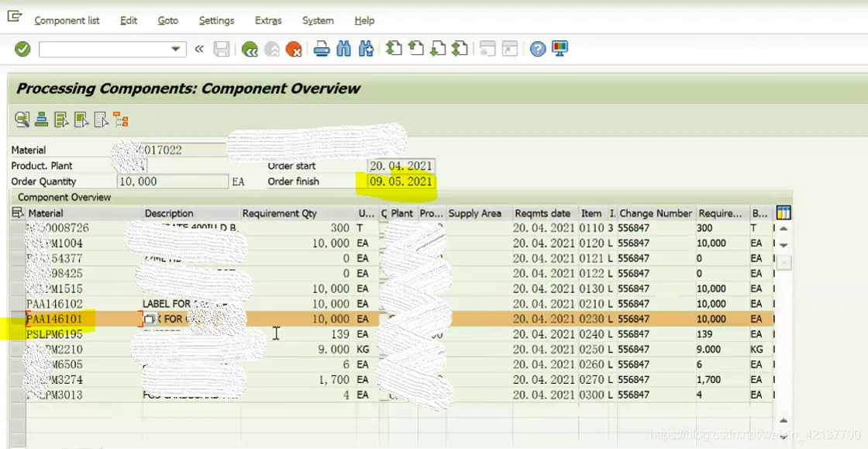Click the Order Quantity field showing 10,000
The image size is (868, 449).
[x=173, y=181]
